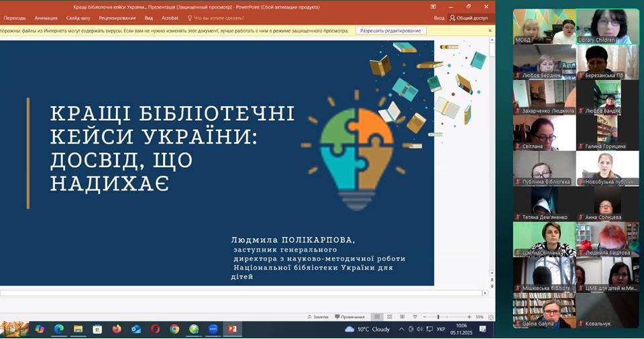Open Google Chrome from the taskbar

click(x=174, y=329)
